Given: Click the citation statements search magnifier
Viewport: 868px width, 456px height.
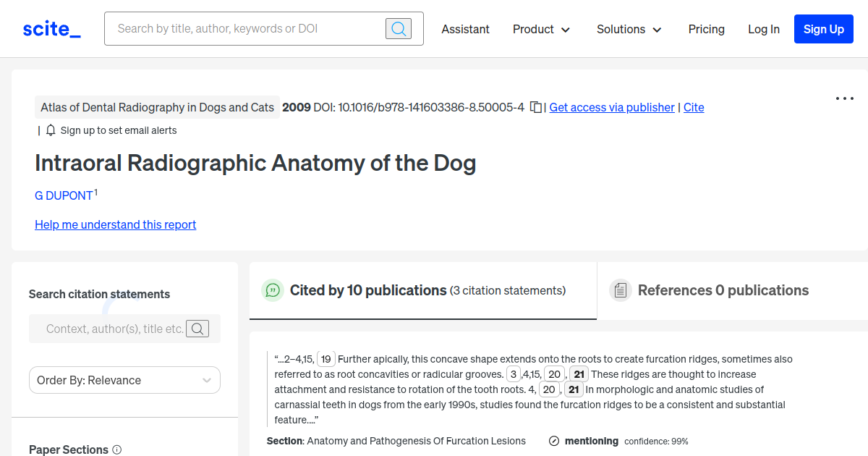Looking at the screenshot, I should (x=197, y=329).
